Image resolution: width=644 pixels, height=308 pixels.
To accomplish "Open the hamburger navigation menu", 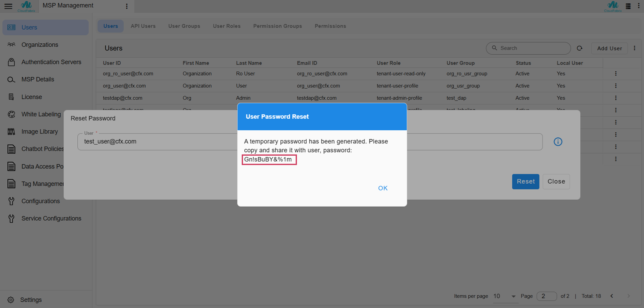I will pos(8,6).
